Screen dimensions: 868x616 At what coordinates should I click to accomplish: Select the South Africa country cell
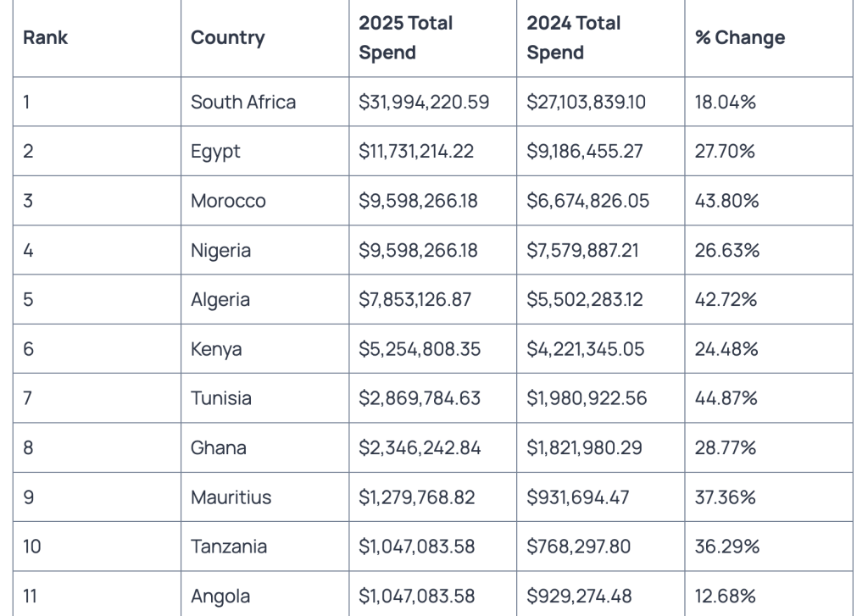tap(243, 103)
